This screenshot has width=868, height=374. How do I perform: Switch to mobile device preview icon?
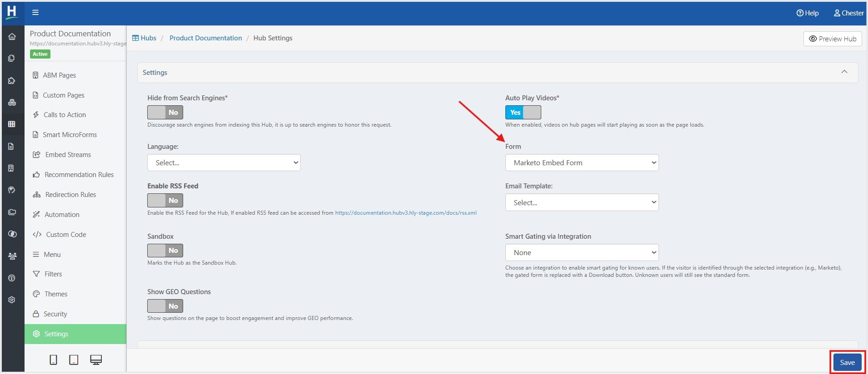click(x=53, y=360)
